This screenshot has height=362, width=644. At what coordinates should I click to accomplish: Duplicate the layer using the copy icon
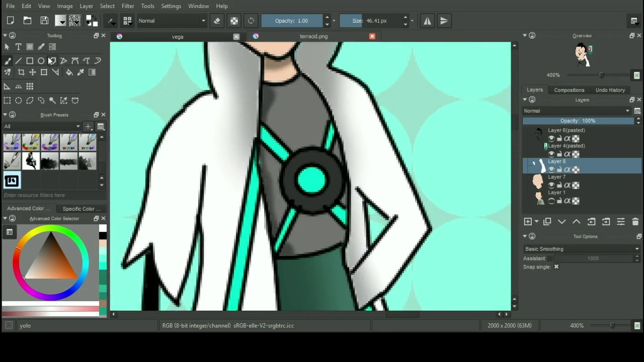pyautogui.click(x=547, y=222)
